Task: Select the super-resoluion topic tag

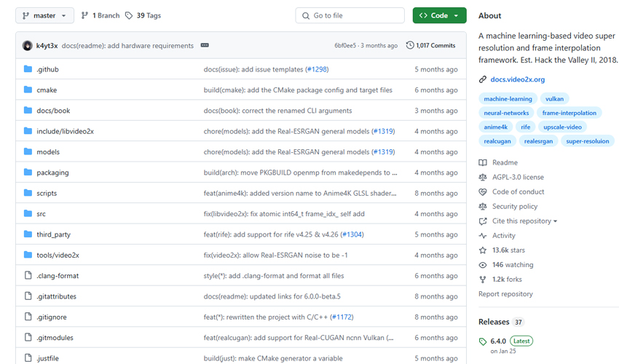Action: 588,141
